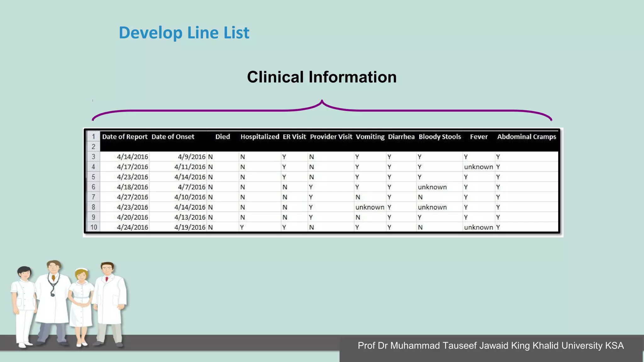Click the 'Develop Line List' slide title
The width and height of the screenshot is (644, 362).
(184, 33)
